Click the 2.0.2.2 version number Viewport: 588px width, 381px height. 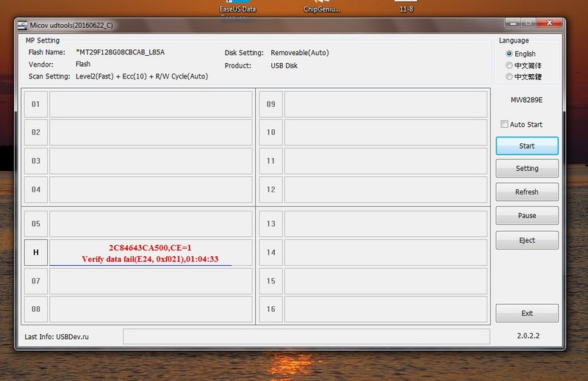pyautogui.click(x=528, y=335)
